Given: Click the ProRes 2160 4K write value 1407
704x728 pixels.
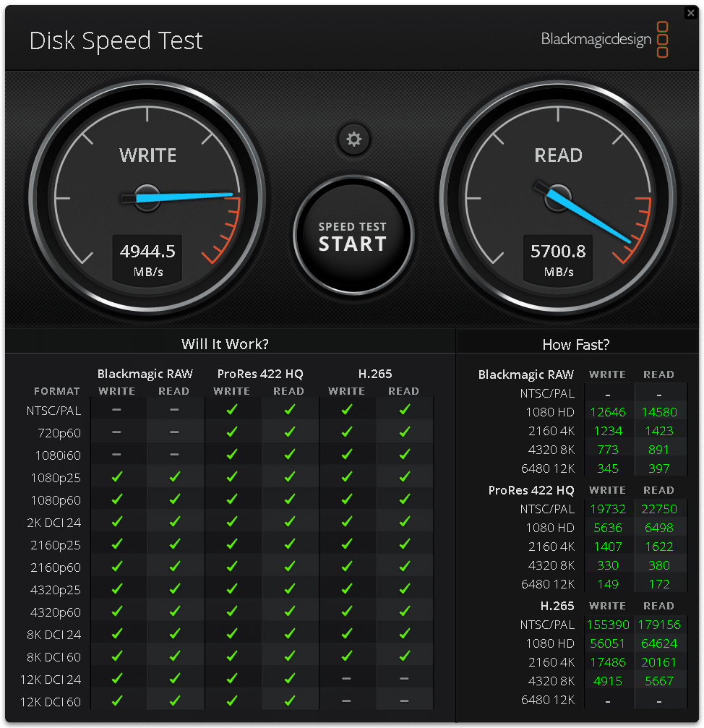Looking at the screenshot, I should point(608,547).
